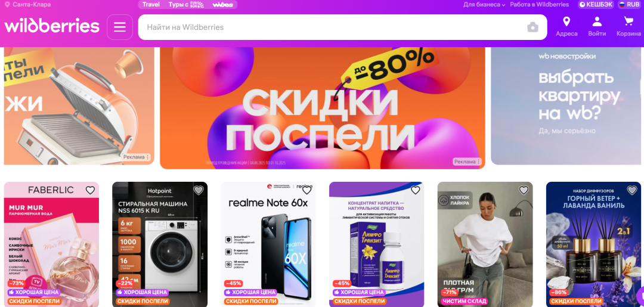Toggle favorite heart on Faberlic Mur Mur
The height and width of the screenshot is (307, 644).
point(90,190)
